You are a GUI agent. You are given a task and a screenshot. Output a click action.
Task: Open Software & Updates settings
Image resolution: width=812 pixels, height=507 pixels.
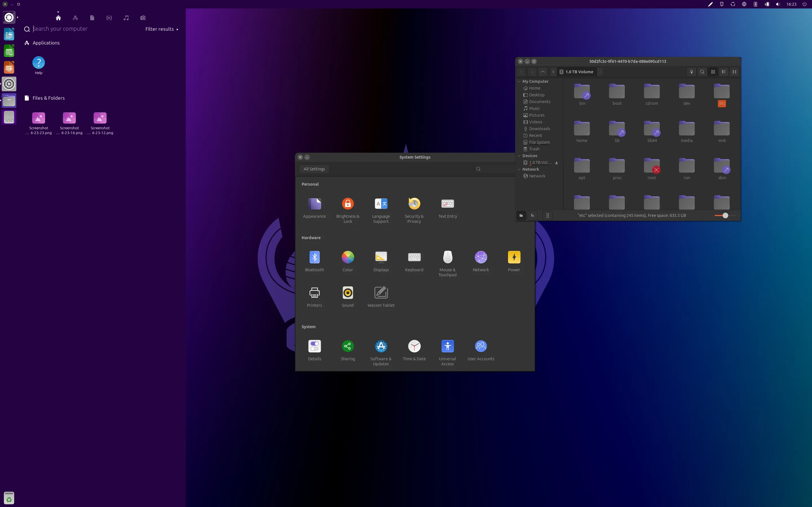pos(381,346)
